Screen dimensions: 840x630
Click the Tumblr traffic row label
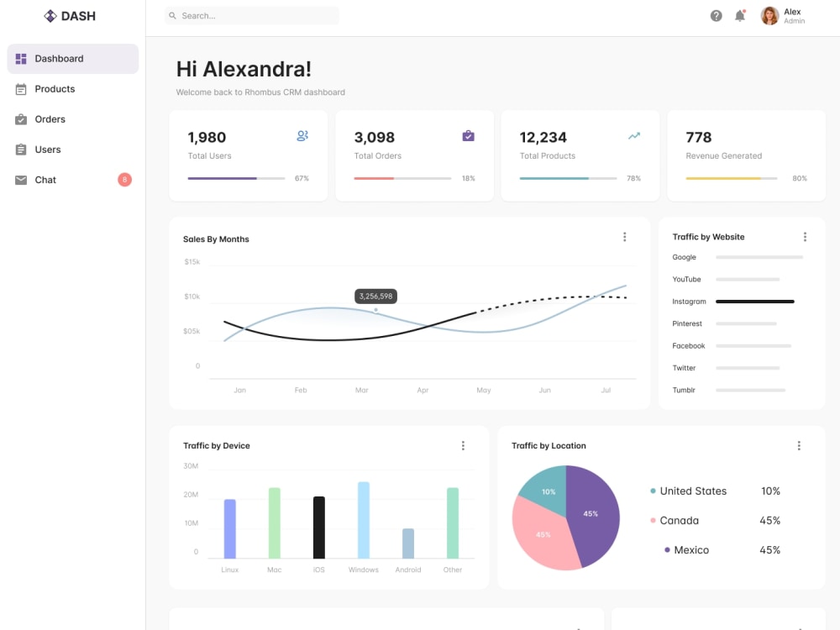coord(684,390)
